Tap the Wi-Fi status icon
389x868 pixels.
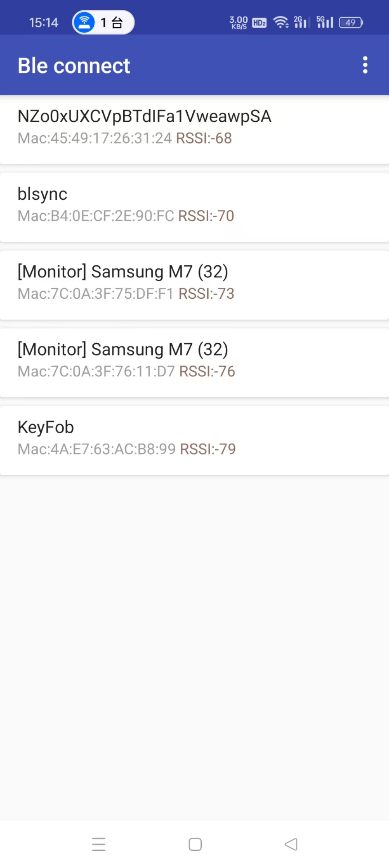point(281,22)
